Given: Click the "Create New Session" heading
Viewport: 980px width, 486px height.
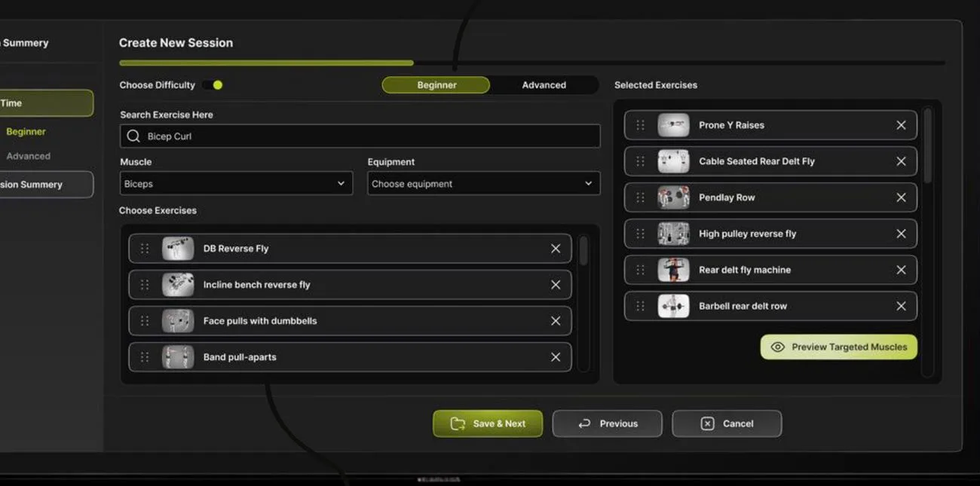Looking at the screenshot, I should [176, 43].
